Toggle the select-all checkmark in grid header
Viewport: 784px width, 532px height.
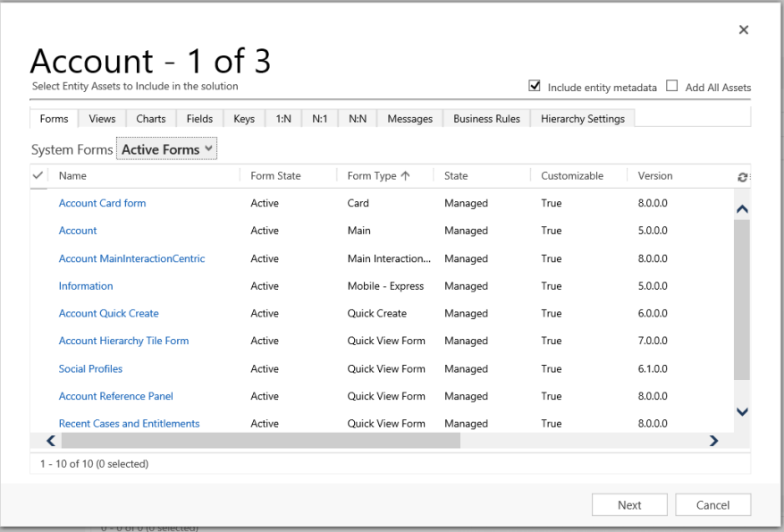tap(38, 176)
